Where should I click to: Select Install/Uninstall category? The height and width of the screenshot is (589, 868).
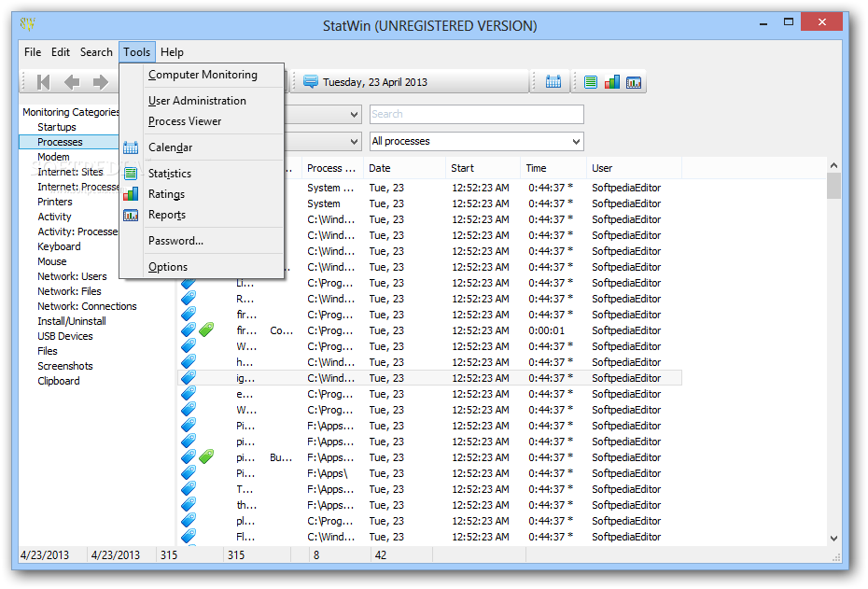72,321
